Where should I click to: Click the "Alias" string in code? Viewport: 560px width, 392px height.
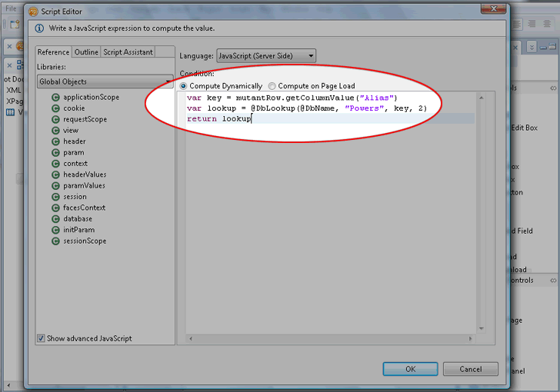376,98
